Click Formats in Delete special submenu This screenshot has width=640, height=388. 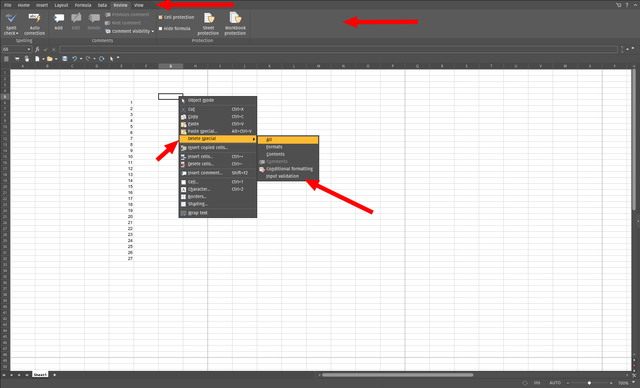tap(288, 147)
